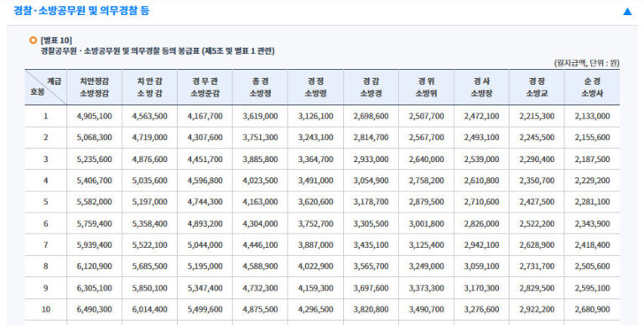Select the [별표 10] label text
This screenshot has height=325, width=644.
(x=56, y=40)
